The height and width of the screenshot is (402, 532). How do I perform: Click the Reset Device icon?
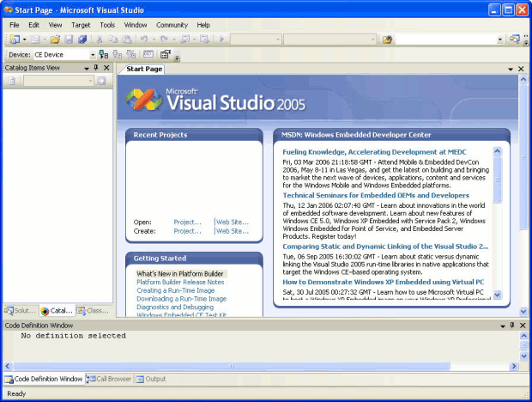(x=131, y=54)
